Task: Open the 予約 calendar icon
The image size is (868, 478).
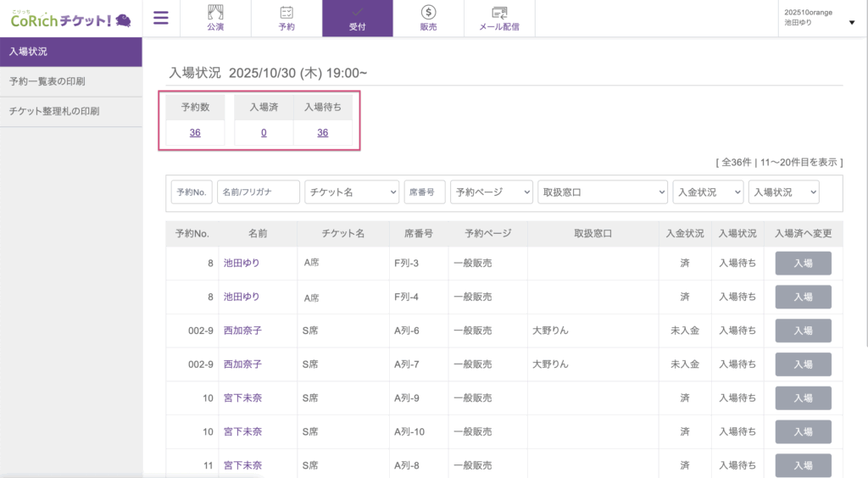Action: pos(287,12)
